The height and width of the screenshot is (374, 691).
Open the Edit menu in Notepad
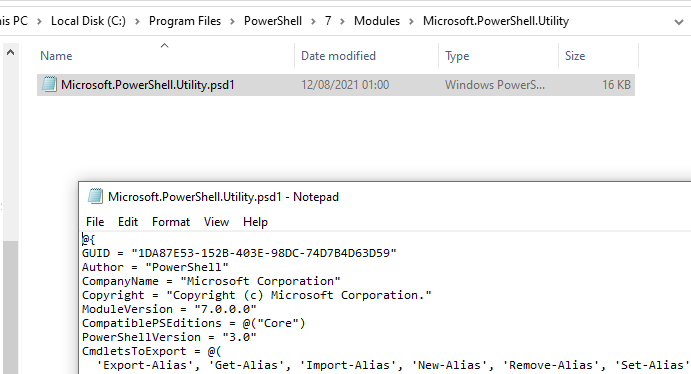tap(128, 222)
